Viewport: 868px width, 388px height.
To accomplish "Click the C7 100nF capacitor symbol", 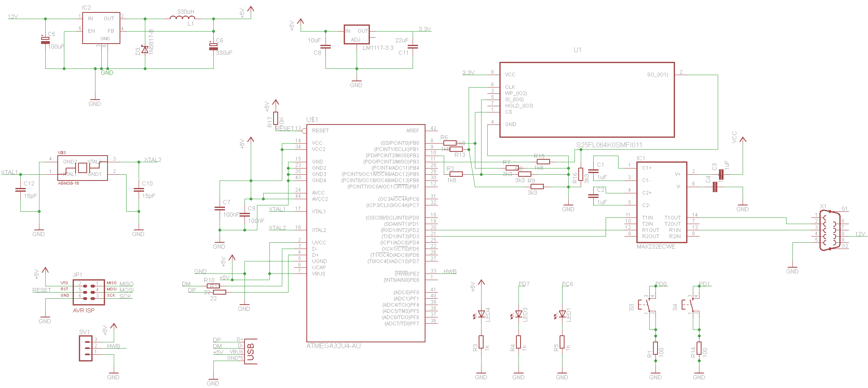I will 220,208.
